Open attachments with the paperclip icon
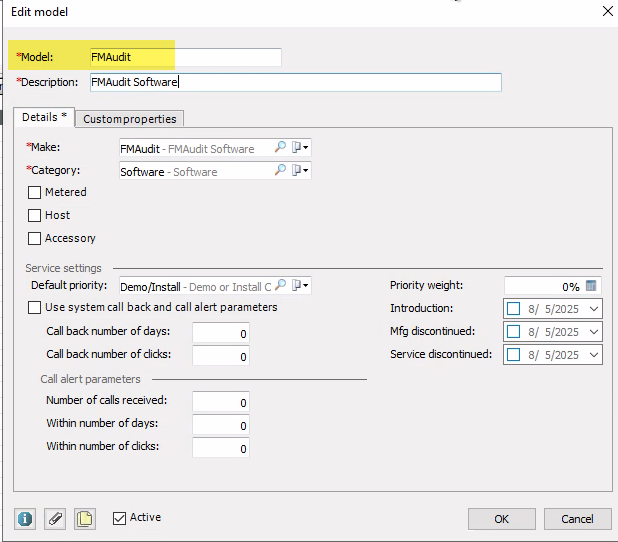This screenshot has height=542, width=618. (x=55, y=519)
